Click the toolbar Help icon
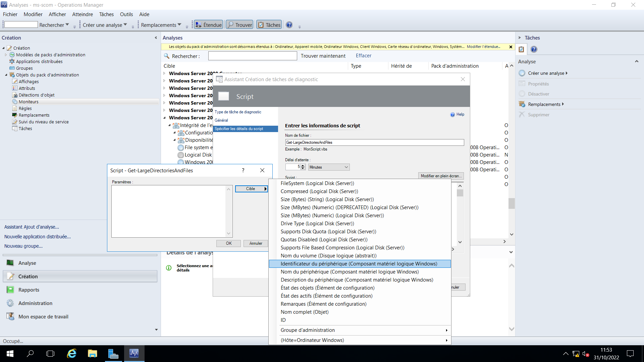This screenshot has height=362, width=644. click(289, 24)
